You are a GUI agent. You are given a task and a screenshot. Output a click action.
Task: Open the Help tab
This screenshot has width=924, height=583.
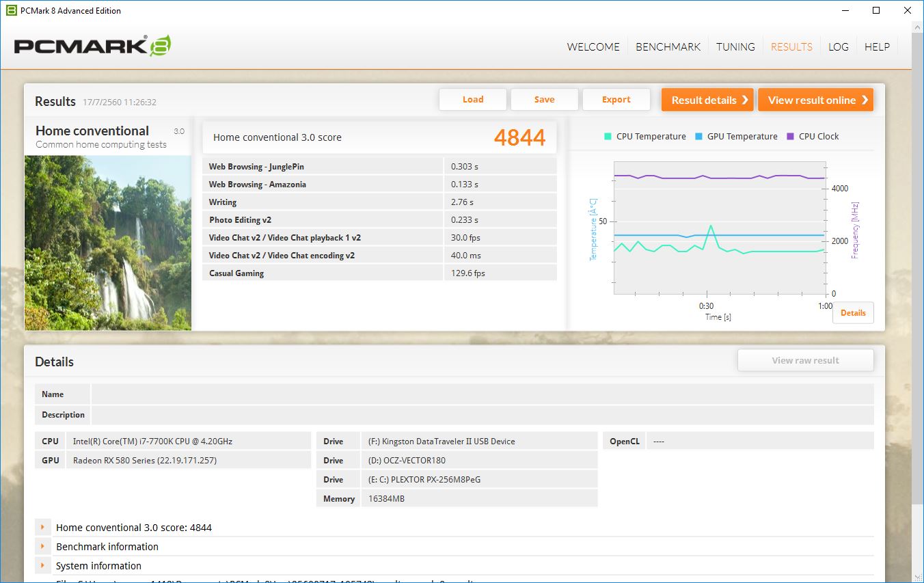(x=877, y=47)
